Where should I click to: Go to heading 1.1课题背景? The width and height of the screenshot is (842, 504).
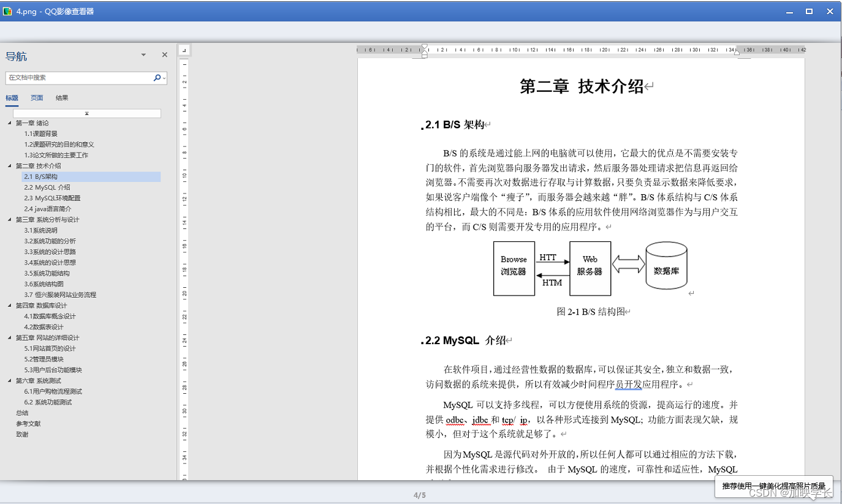coord(41,134)
